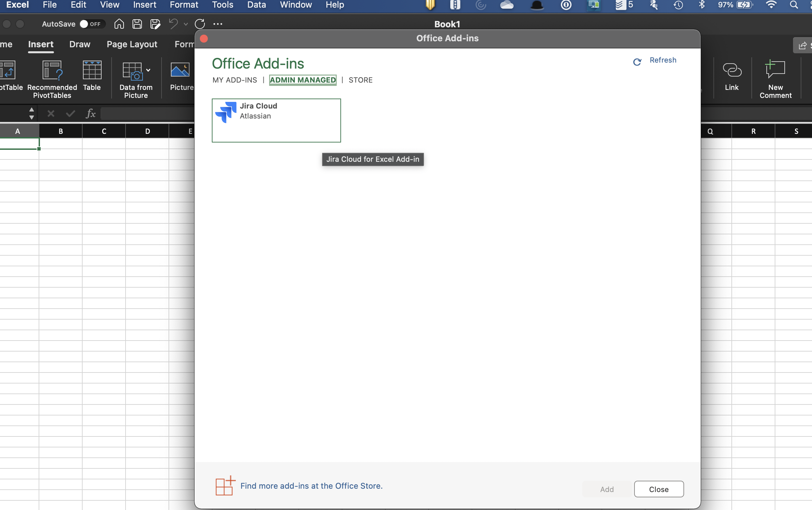Open the undo dropdown arrow
Viewport: 812px width, 510px height.
pyautogui.click(x=186, y=24)
